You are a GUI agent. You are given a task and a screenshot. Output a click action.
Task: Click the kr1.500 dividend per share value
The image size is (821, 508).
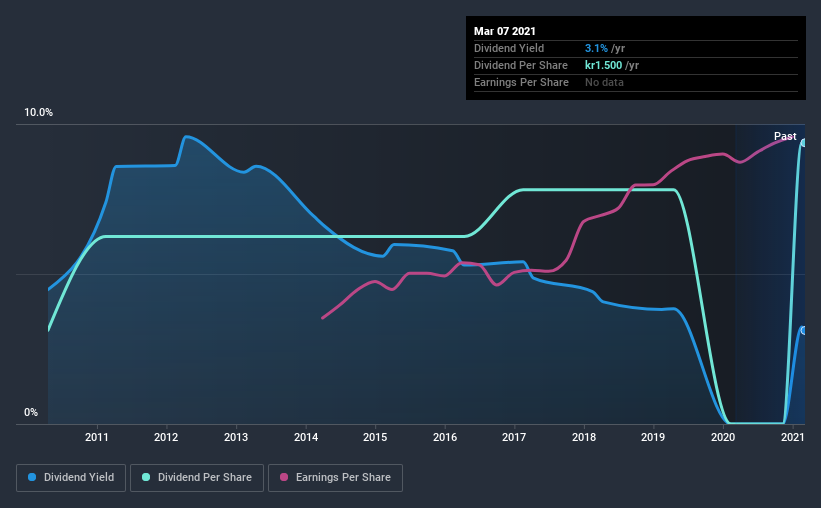[603, 65]
